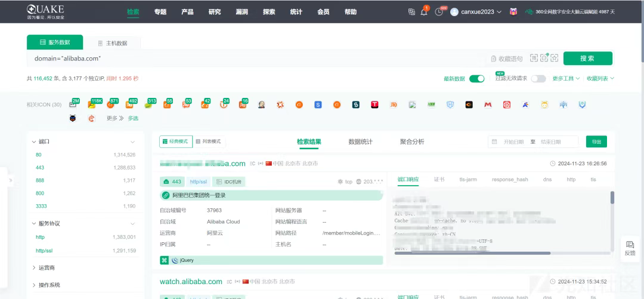The image size is (644, 299).
Task: Open the 数据统计 tab
Action: click(361, 141)
